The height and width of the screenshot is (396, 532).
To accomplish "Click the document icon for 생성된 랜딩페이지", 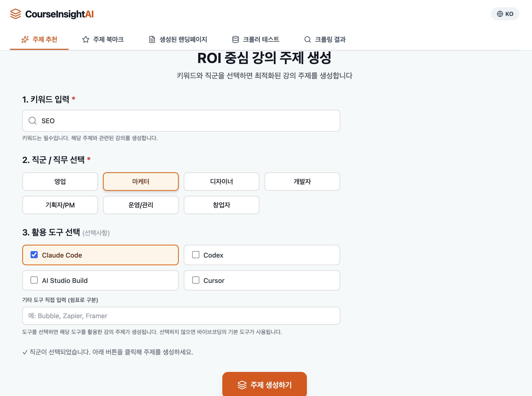I will tap(152, 39).
